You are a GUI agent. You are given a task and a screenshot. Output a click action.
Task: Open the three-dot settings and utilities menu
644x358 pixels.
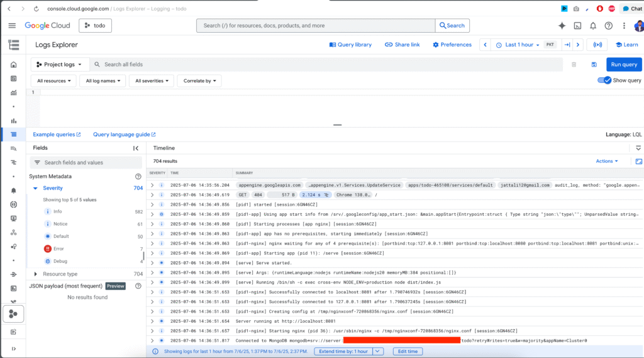coord(624,26)
